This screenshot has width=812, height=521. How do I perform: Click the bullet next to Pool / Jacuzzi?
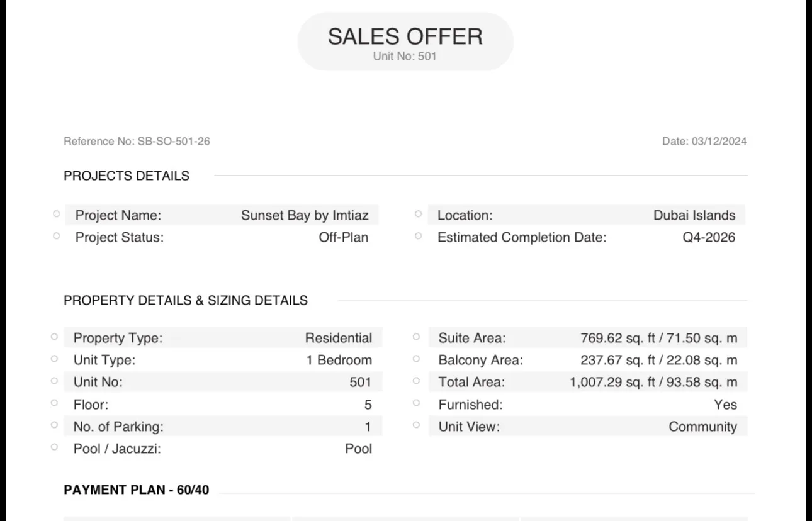pyautogui.click(x=54, y=447)
